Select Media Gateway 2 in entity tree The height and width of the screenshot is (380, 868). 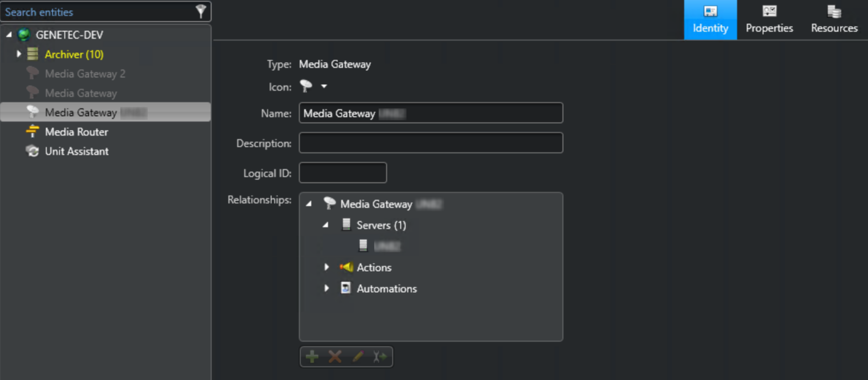(85, 74)
